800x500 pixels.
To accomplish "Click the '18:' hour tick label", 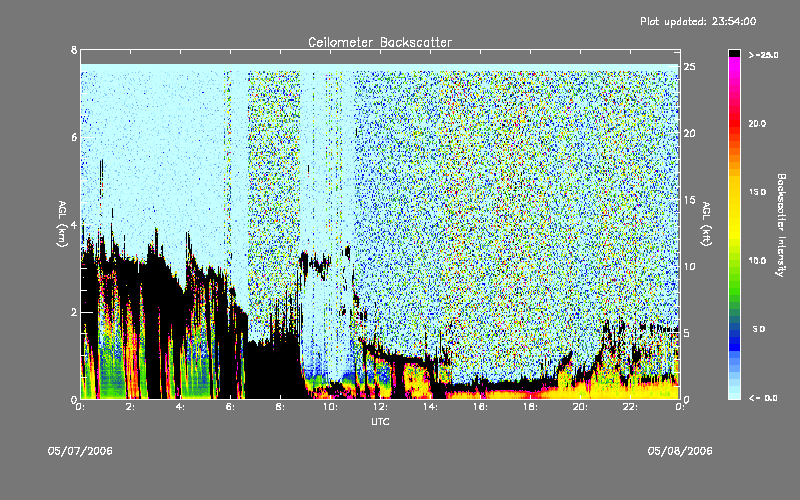I will coord(530,407).
